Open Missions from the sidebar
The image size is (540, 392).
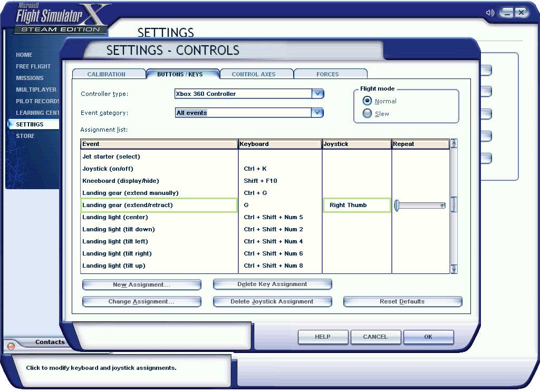[30, 78]
